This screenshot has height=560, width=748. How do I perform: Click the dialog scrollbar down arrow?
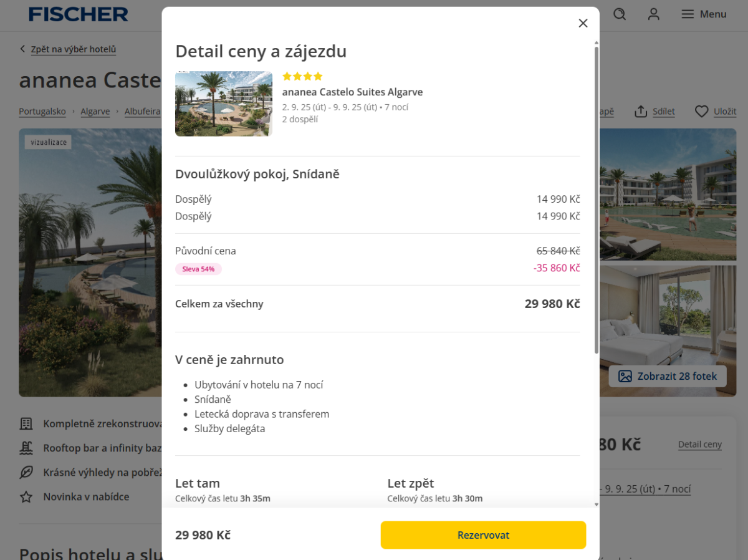[596, 504]
